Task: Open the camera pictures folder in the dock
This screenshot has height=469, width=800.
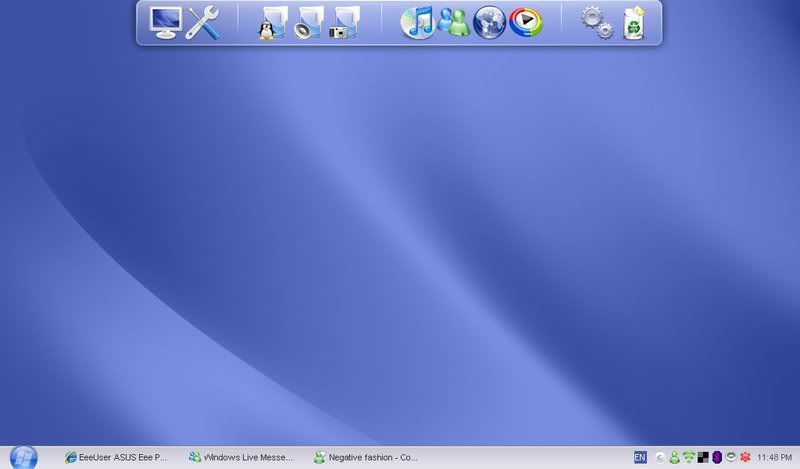Action: (345, 23)
